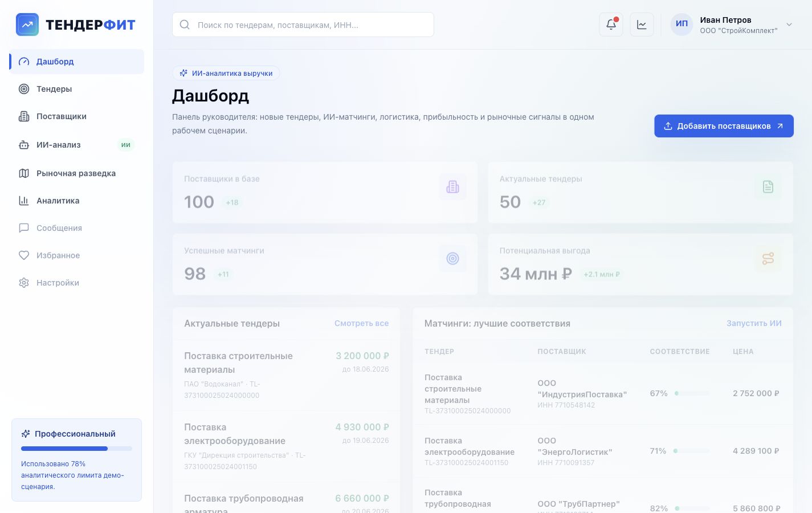Click the Успешные матчинги target icon
Viewport: 812px width, 513px height.
click(x=452, y=259)
